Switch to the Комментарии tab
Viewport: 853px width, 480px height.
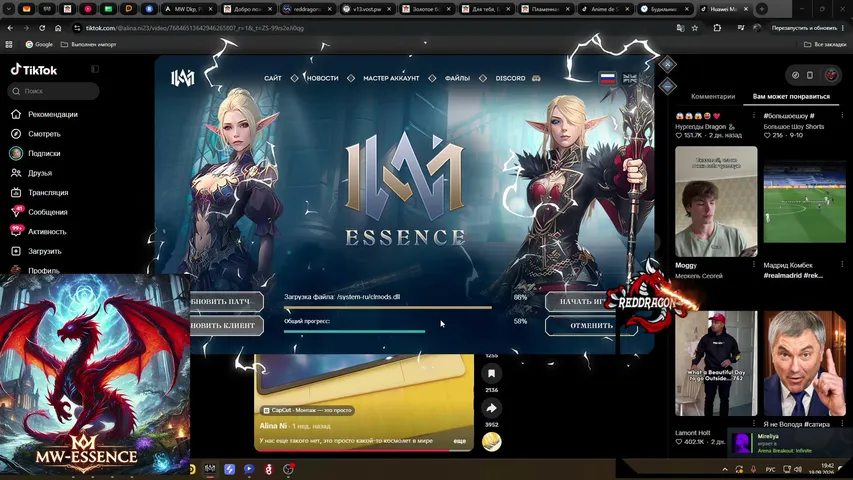tap(713, 96)
